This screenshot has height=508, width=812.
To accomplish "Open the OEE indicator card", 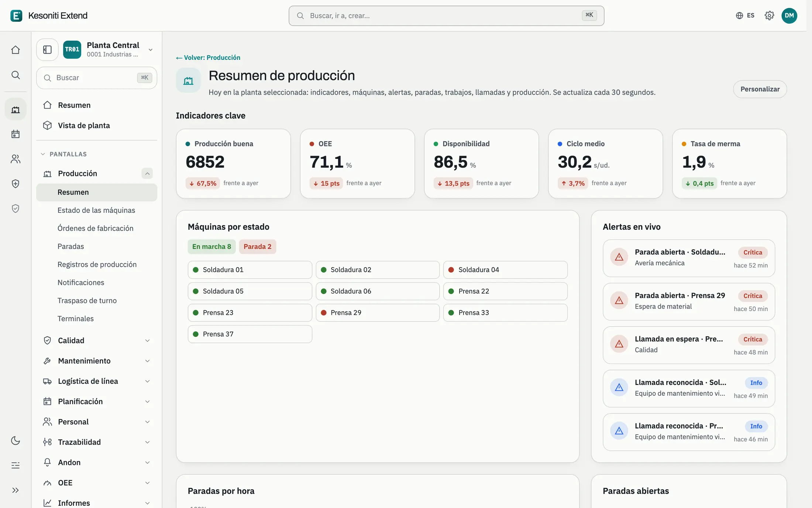I will coord(357,164).
